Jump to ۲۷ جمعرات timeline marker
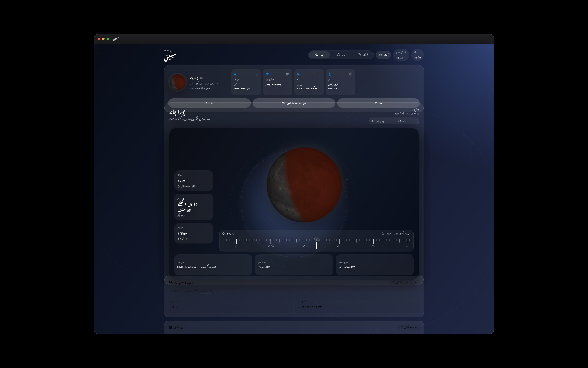 point(271,246)
